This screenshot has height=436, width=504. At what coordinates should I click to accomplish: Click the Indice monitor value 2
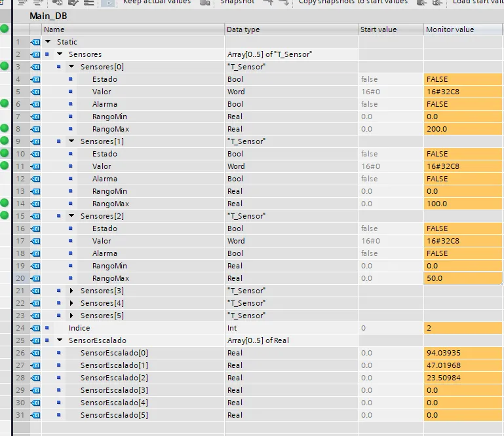coord(463,328)
